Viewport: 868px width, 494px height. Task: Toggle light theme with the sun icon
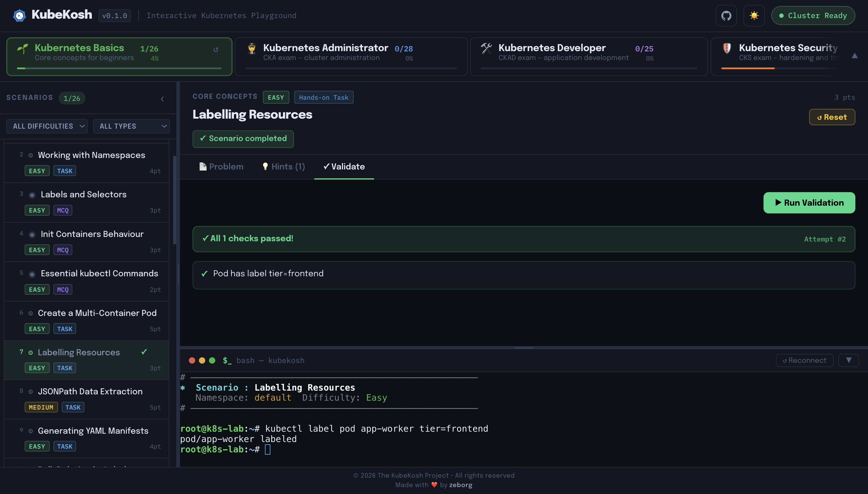[x=754, y=16]
